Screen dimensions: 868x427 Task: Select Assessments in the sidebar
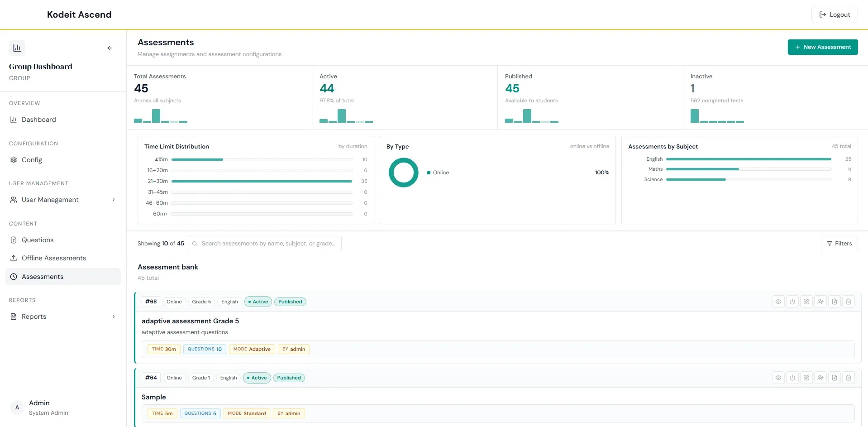(63, 277)
